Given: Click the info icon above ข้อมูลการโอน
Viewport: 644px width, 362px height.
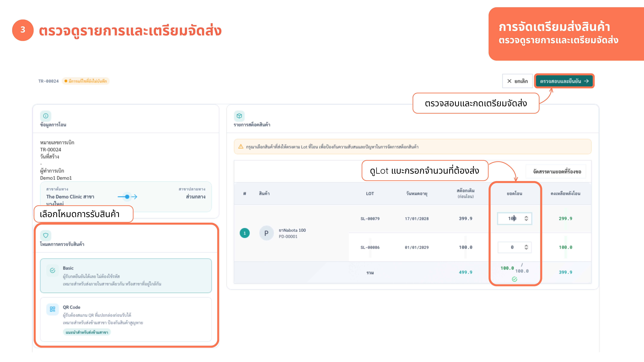Looking at the screenshot, I should pyautogui.click(x=46, y=116).
